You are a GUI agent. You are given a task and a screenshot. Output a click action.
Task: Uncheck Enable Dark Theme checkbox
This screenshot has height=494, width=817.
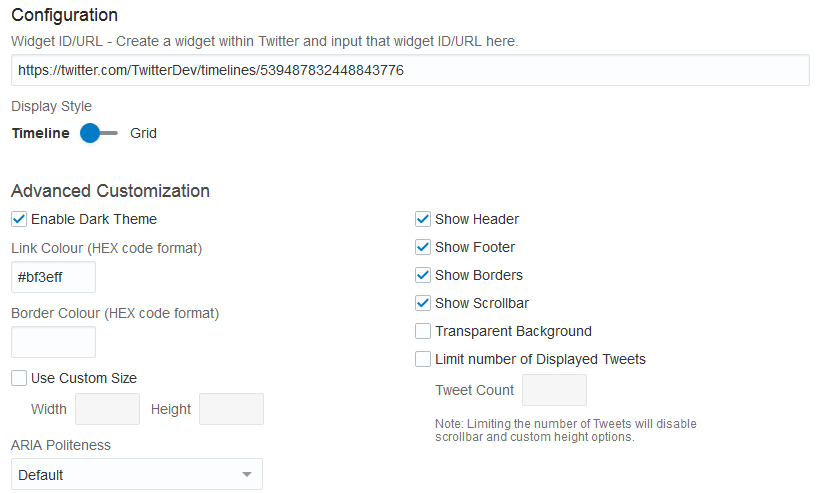[19, 219]
